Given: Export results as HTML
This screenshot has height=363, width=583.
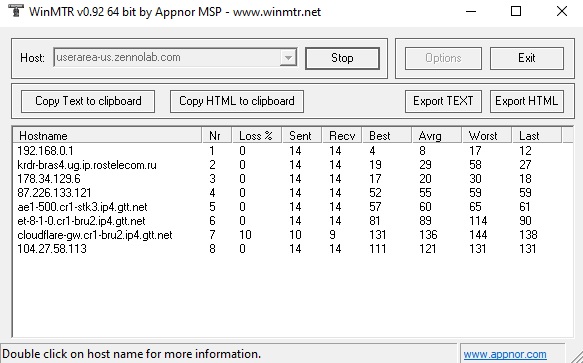Looking at the screenshot, I should click(x=526, y=101).
